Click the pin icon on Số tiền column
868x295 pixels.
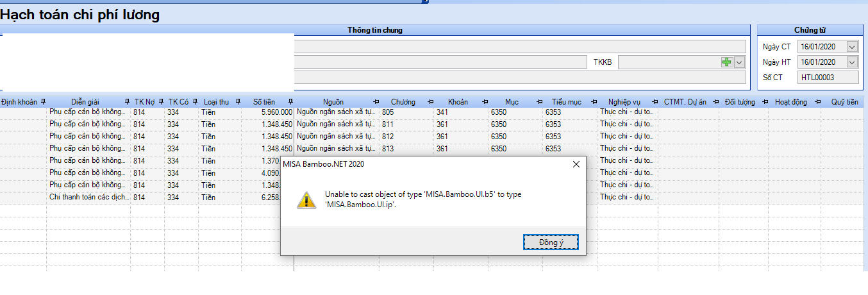[x=290, y=102]
